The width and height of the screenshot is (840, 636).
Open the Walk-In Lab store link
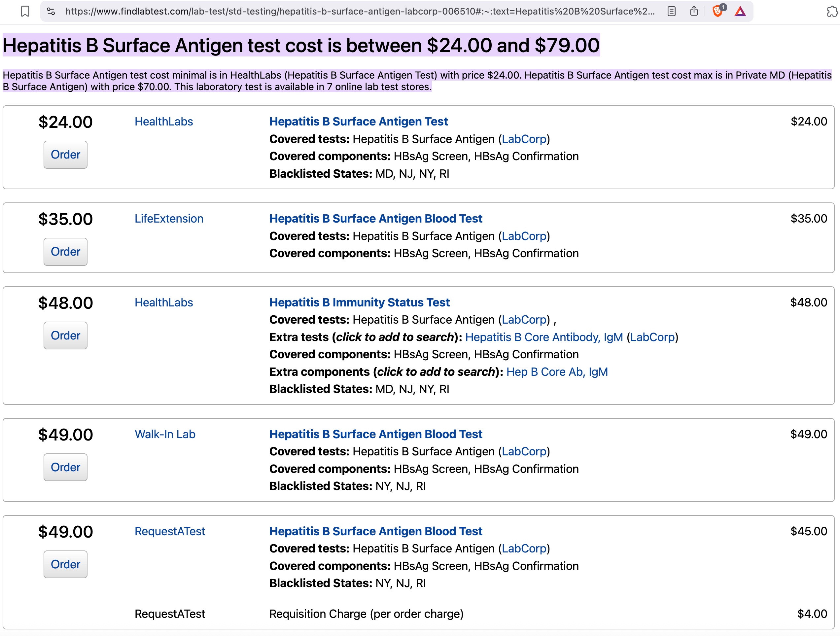click(x=165, y=434)
